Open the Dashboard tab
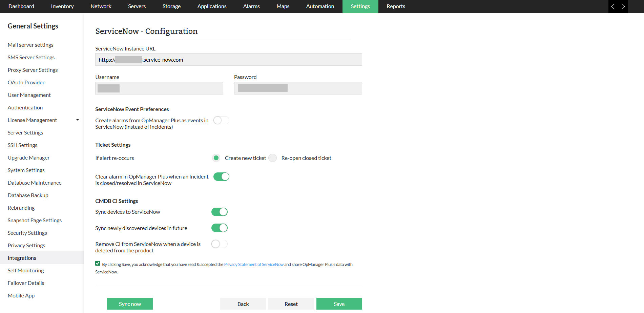 (21, 6)
